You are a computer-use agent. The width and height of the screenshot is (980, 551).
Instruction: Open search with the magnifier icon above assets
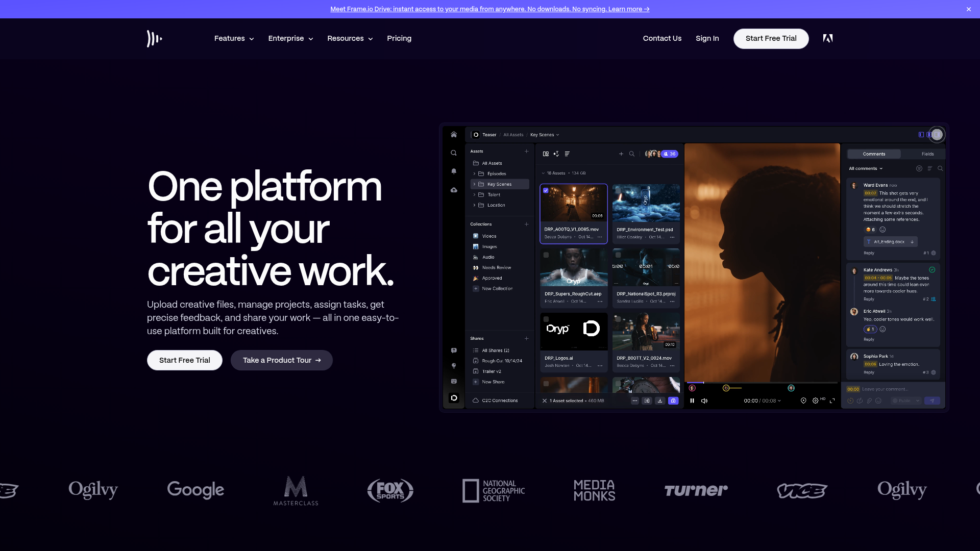[x=632, y=154]
